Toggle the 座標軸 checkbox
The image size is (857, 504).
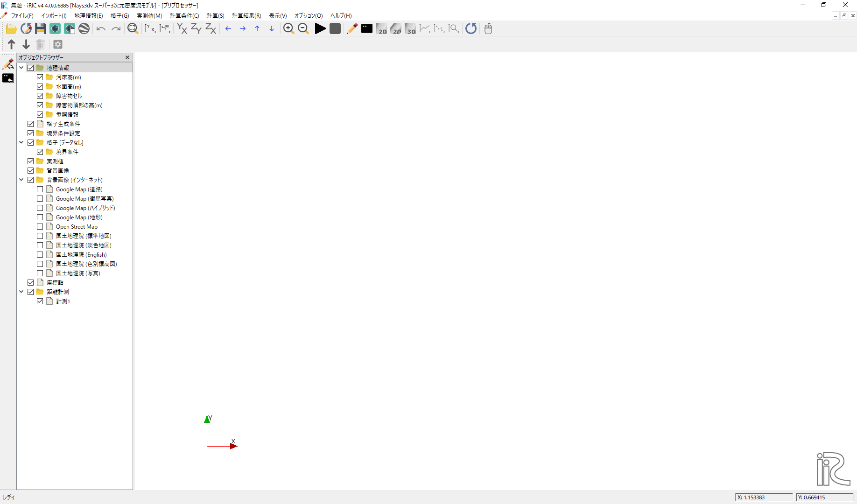(31, 283)
